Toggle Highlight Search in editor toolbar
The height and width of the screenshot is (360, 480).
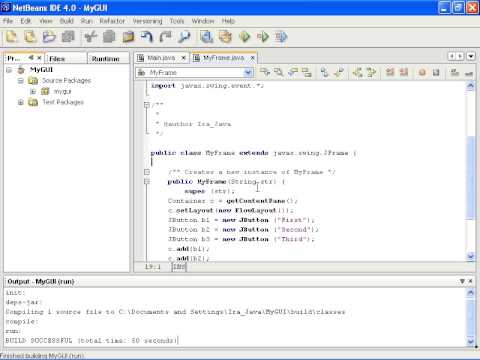coord(306,72)
